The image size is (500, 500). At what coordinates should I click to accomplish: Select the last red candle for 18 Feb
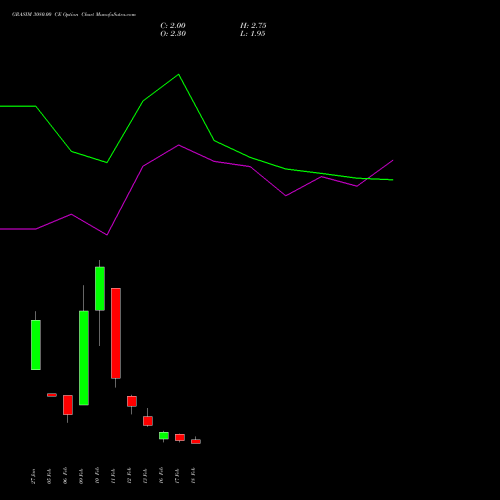click(x=196, y=441)
